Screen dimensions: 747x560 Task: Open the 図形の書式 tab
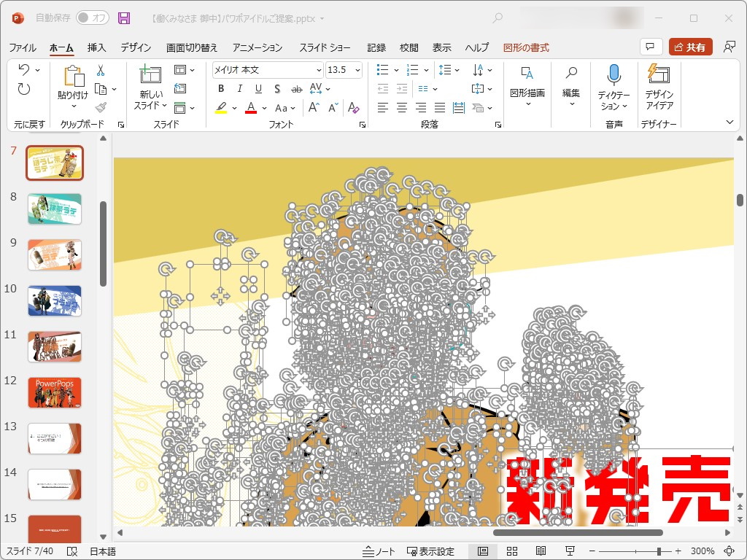point(527,47)
